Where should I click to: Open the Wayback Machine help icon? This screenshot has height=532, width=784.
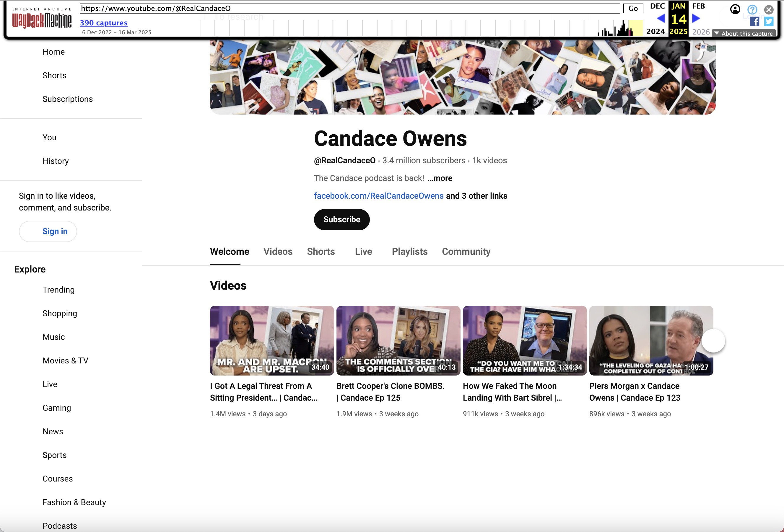pyautogui.click(x=752, y=9)
